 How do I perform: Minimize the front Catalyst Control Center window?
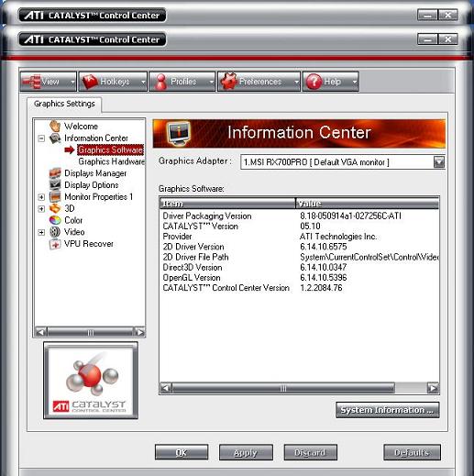[427, 39]
